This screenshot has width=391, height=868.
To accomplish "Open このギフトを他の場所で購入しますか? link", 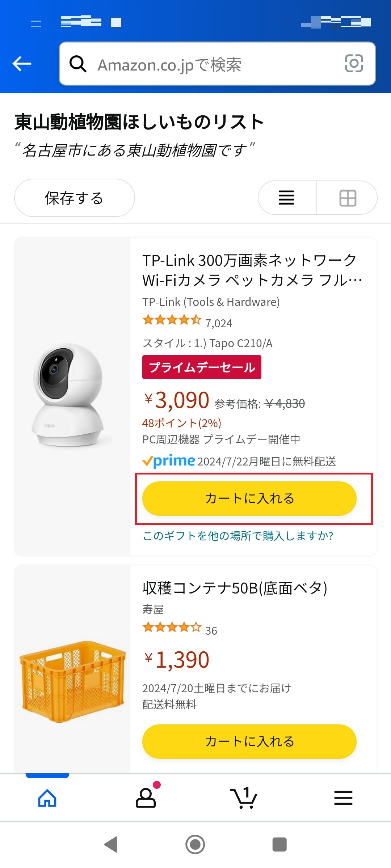I will click(x=238, y=536).
